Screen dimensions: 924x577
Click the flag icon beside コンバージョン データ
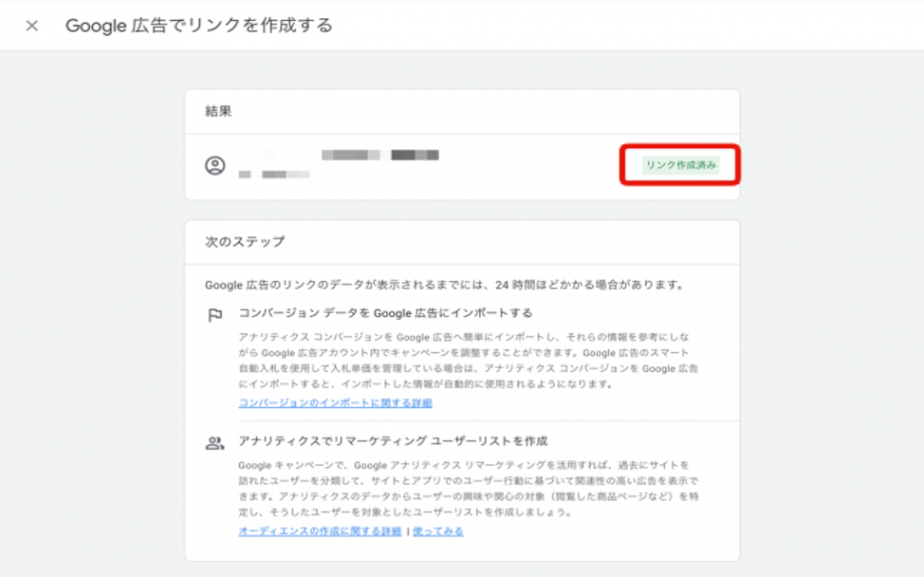pyautogui.click(x=215, y=315)
